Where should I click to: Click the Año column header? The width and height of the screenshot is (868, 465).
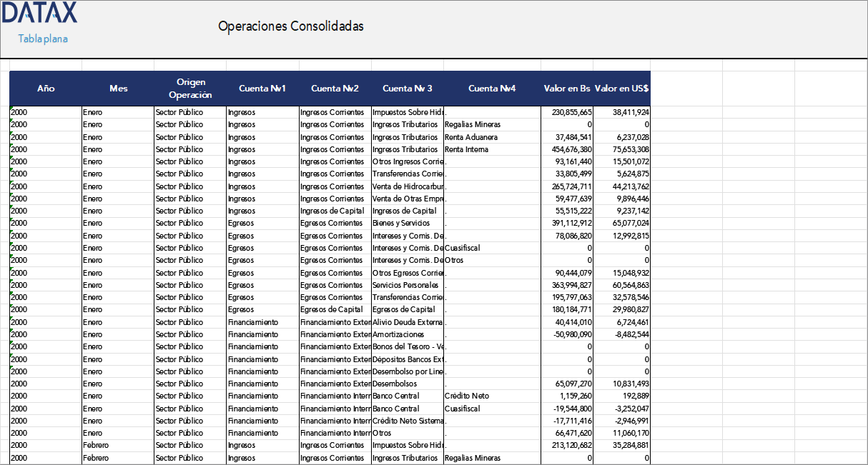[46, 89]
